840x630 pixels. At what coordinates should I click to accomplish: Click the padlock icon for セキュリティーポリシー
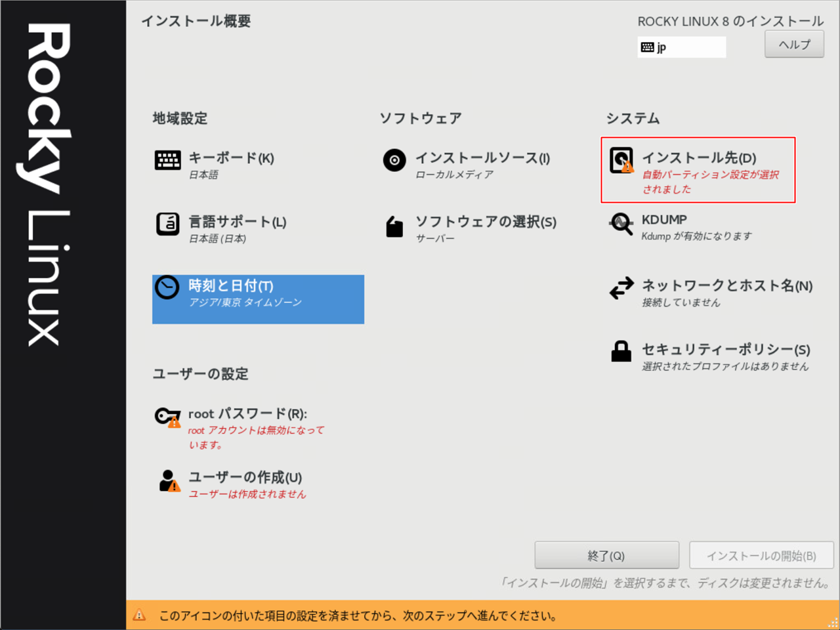coord(621,352)
